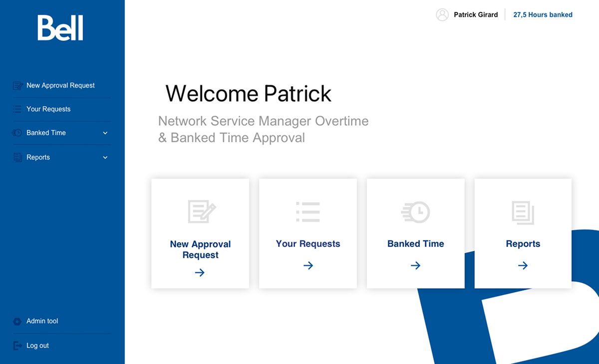Screen dimensions: 599x364
Task: Open New Approval Request from the sidebar menu
Action: tap(60, 86)
